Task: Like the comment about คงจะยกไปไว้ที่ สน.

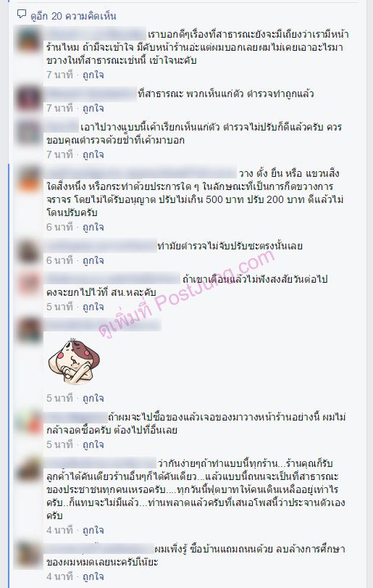Action: tap(93, 307)
